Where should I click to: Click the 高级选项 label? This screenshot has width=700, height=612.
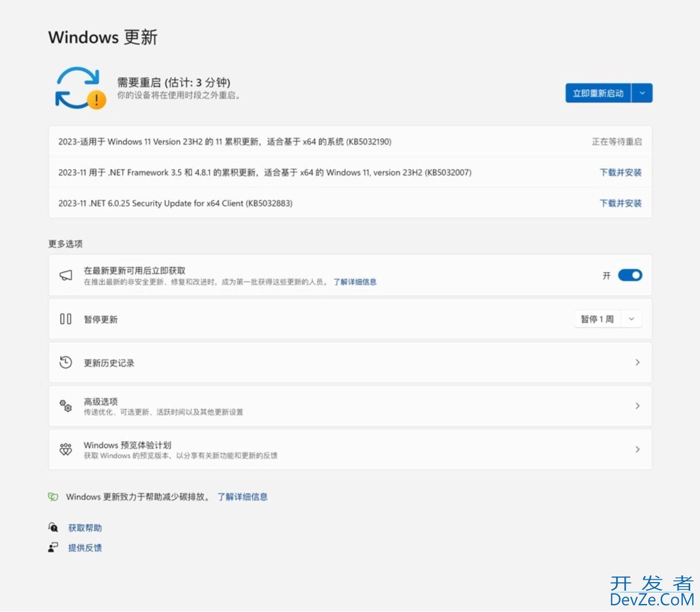click(x=101, y=401)
